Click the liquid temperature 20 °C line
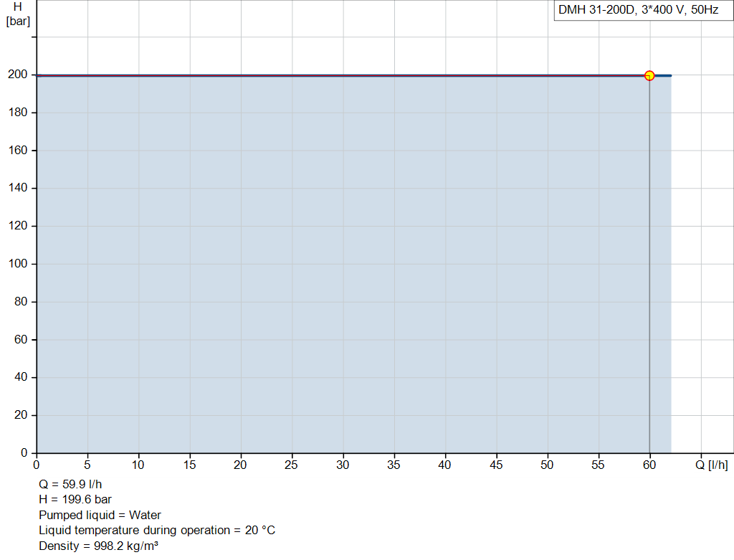This screenshot has width=734, height=560. (x=157, y=531)
